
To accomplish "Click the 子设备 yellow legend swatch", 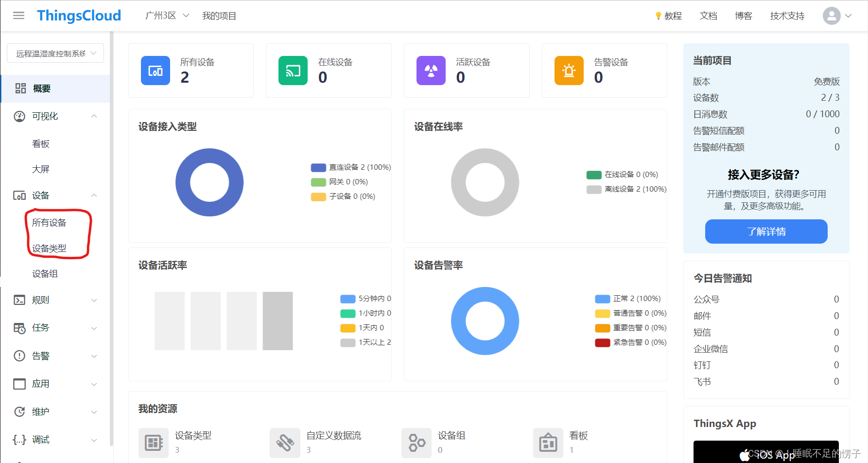I will point(318,197).
